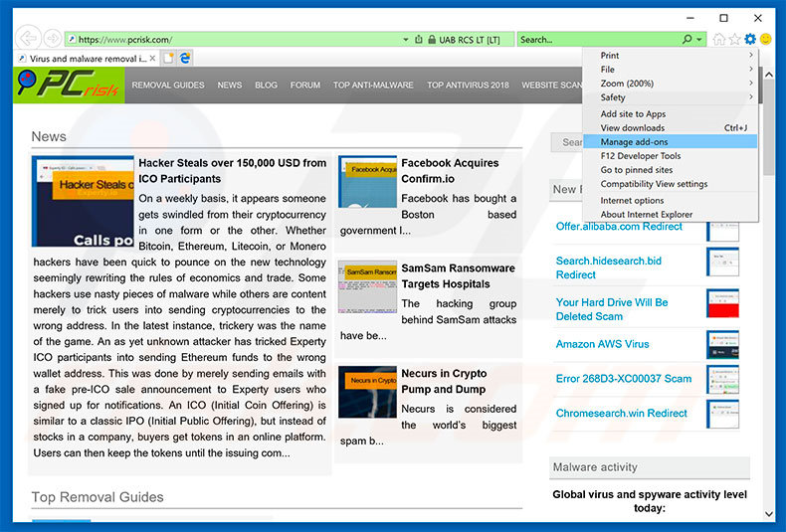Expand the search provider dropdown arrow
Image resolution: width=786 pixels, height=532 pixels.
[699, 40]
